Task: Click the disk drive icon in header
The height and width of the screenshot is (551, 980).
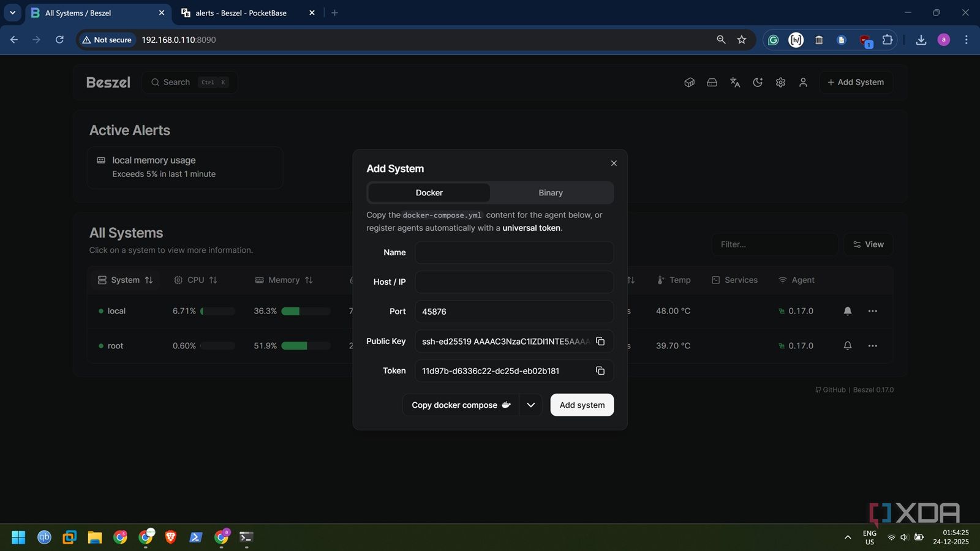Action: (712, 82)
